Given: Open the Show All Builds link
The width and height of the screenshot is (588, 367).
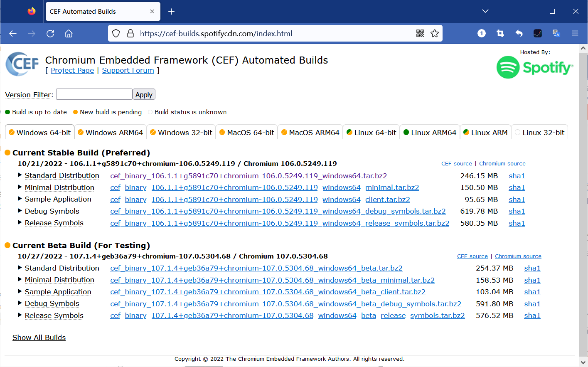Looking at the screenshot, I should (x=39, y=337).
